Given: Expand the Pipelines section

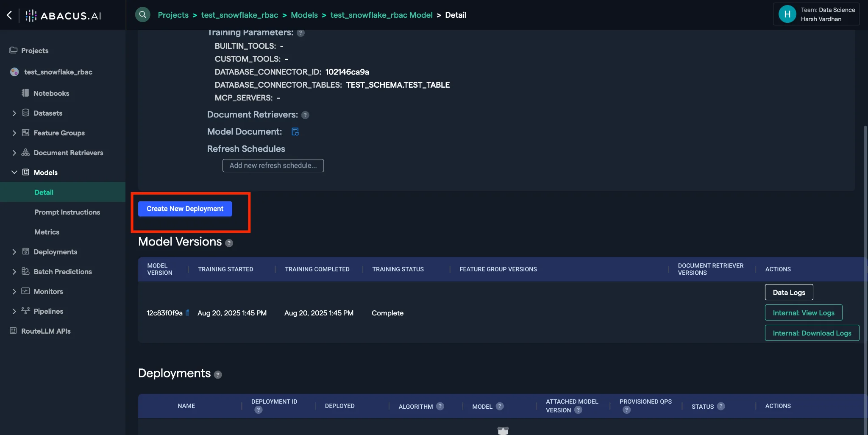Looking at the screenshot, I should 14,311.
